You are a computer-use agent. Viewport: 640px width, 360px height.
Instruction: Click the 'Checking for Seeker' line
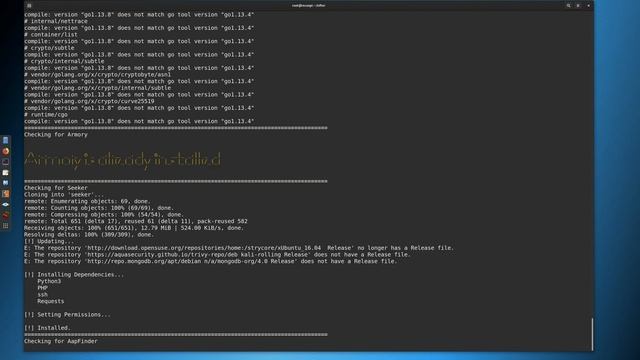click(x=56, y=188)
